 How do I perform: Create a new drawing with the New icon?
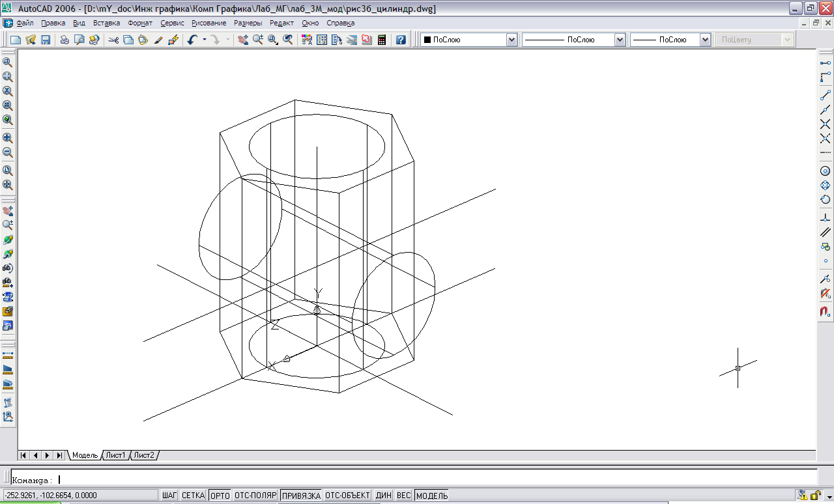point(16,40)
